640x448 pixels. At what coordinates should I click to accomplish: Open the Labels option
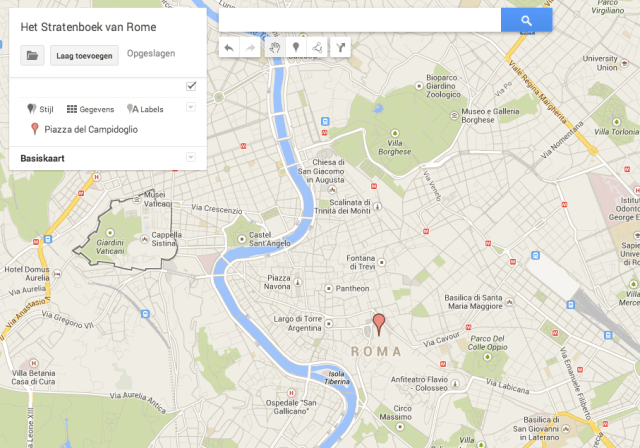[145, 108]
